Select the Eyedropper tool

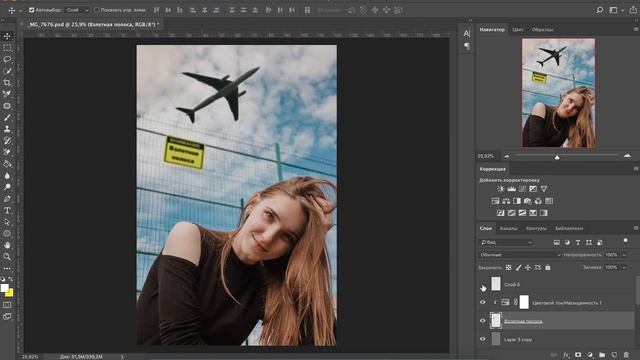point(7,94)
